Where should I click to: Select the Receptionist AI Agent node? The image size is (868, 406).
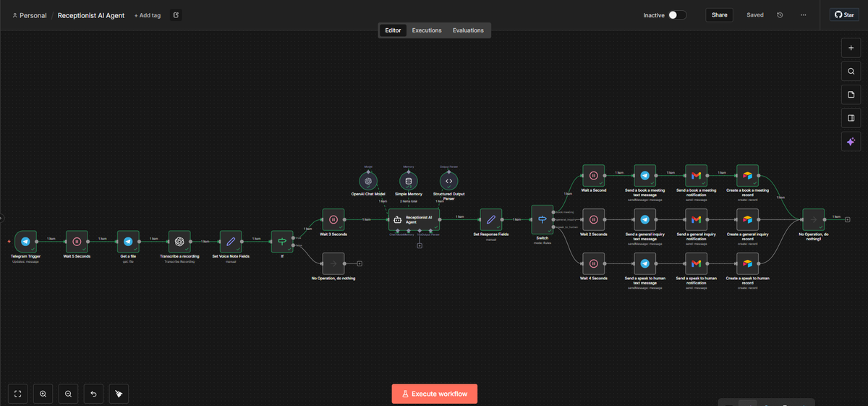coord(414,219)
